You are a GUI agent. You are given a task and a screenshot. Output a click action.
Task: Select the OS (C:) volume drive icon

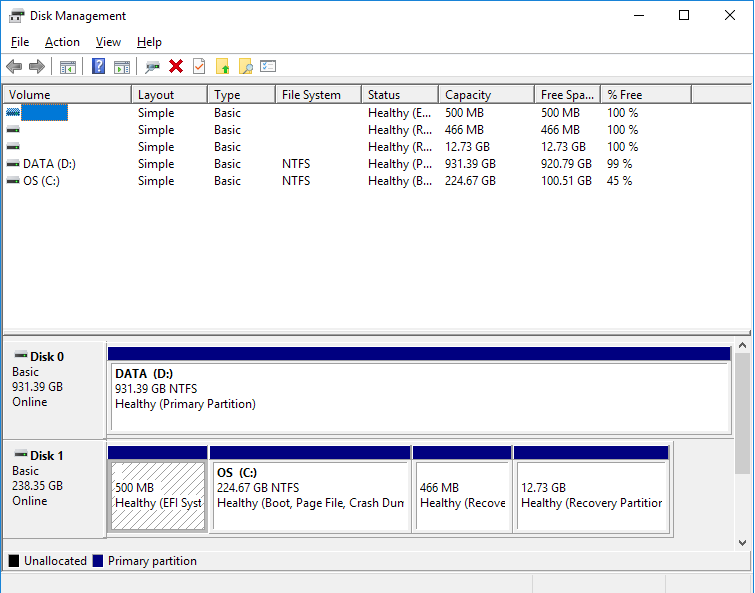[13, 181]
